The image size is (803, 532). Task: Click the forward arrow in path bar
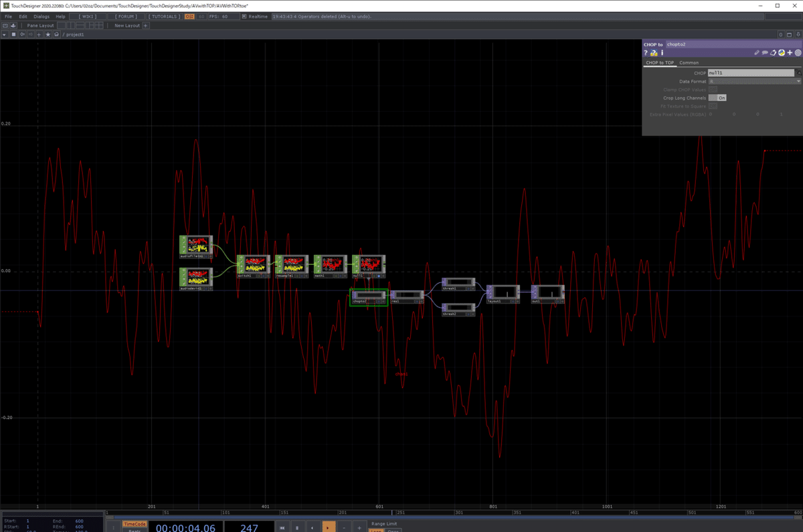(x=31, y=34)
